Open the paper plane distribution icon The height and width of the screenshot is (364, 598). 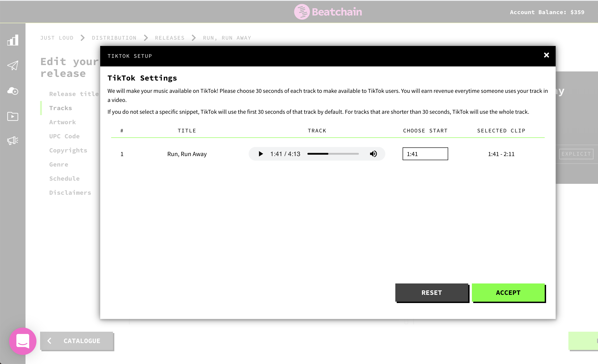click(13, 66)
